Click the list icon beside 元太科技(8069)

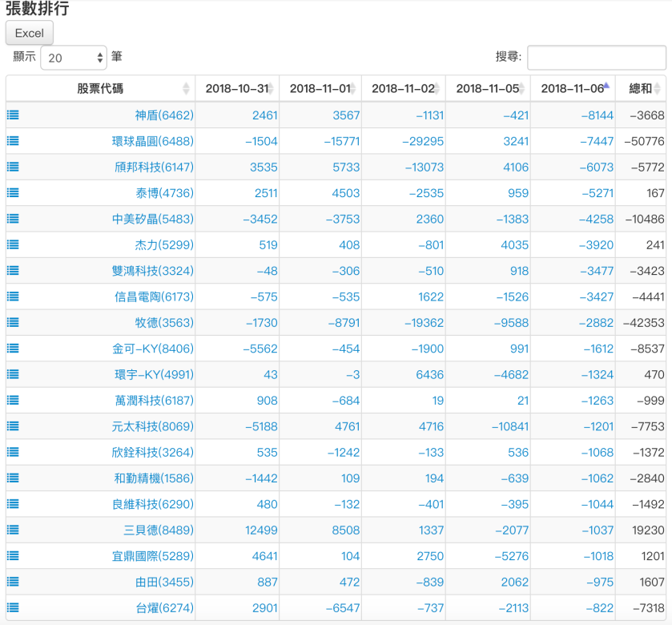pos(12,426)
